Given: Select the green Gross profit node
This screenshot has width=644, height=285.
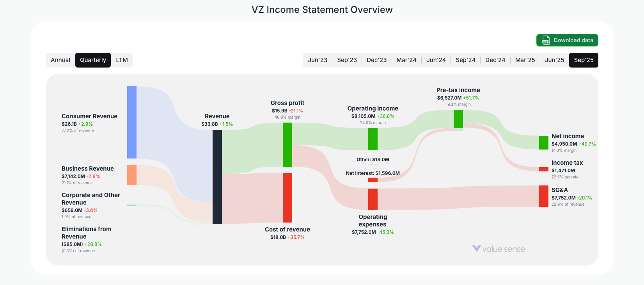Looking at the screenshot, I should 287,144.
